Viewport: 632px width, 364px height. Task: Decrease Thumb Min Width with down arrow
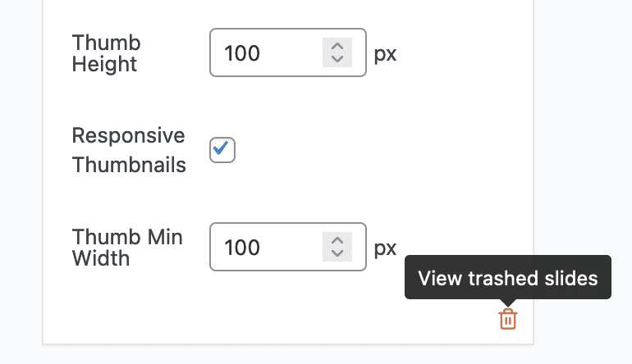337,253
